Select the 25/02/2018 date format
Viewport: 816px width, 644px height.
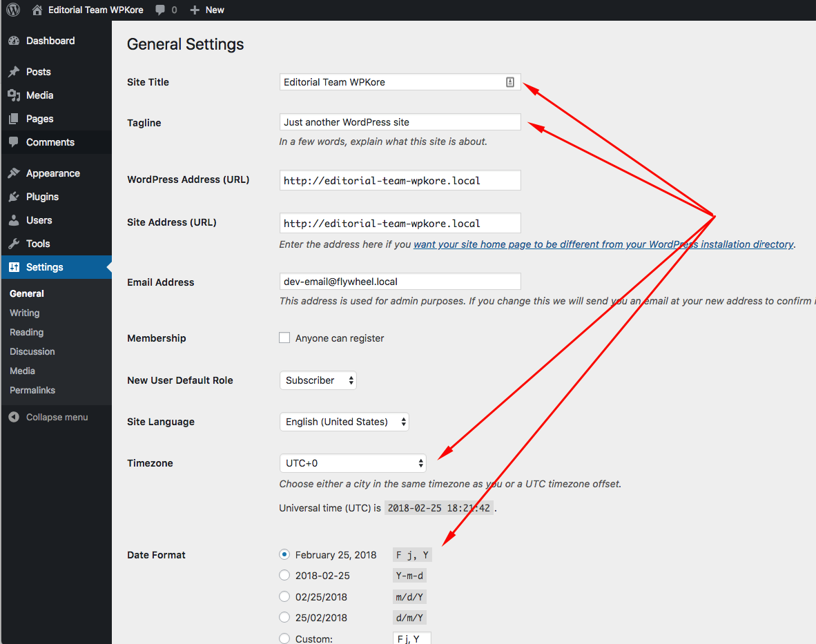point(284,618)
